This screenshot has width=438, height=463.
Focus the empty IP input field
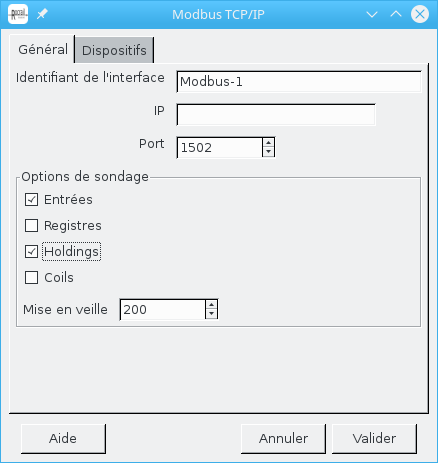tap(276, 115)
